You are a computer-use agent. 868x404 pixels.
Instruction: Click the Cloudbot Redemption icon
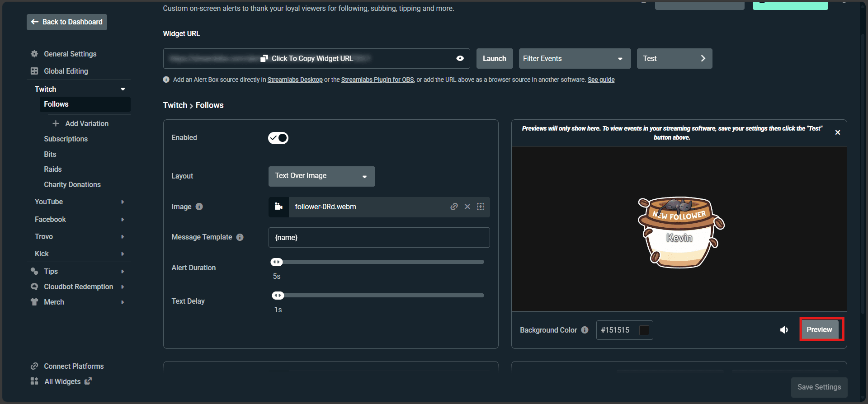[34, 287]
